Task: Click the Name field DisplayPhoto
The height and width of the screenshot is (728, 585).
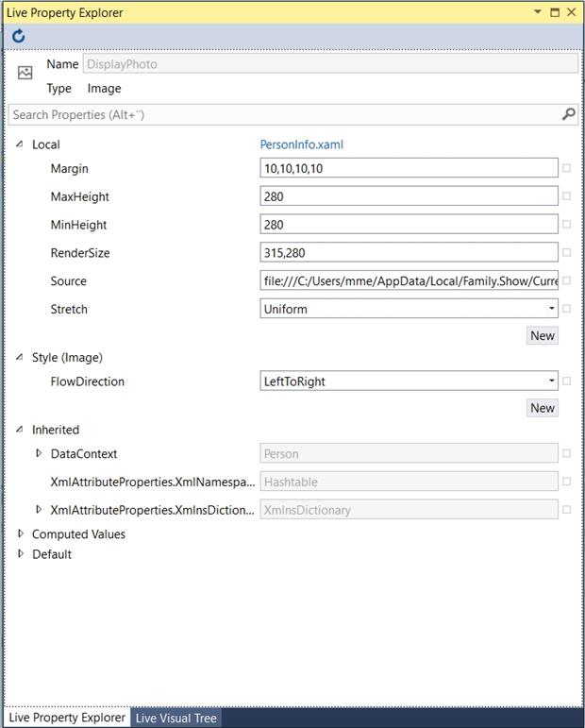Action: point(330,64)
